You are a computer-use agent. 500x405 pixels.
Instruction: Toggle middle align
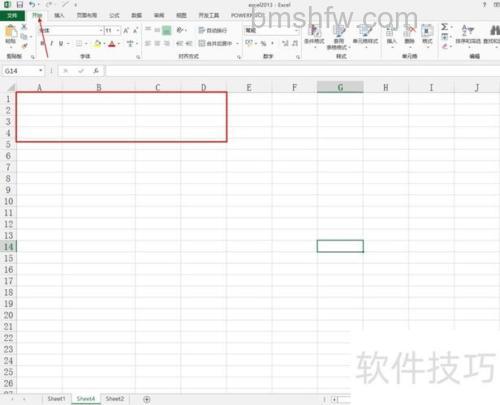tap(157, 30)
